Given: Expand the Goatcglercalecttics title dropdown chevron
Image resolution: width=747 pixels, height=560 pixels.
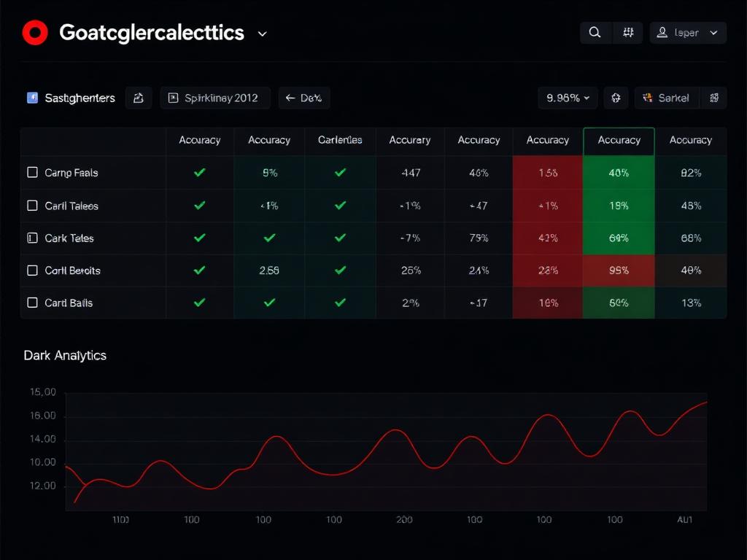Looking at the screenshot, I should [262, 34].
